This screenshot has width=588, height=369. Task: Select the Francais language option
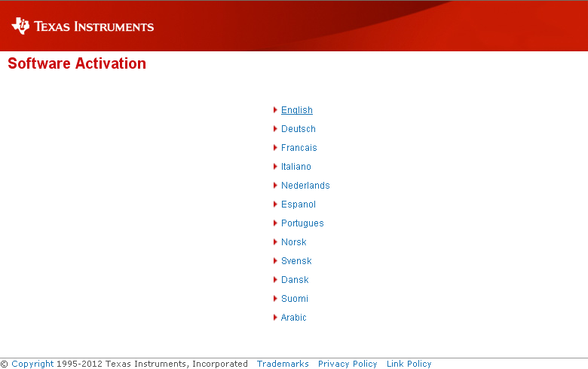[x=299, y=148]
